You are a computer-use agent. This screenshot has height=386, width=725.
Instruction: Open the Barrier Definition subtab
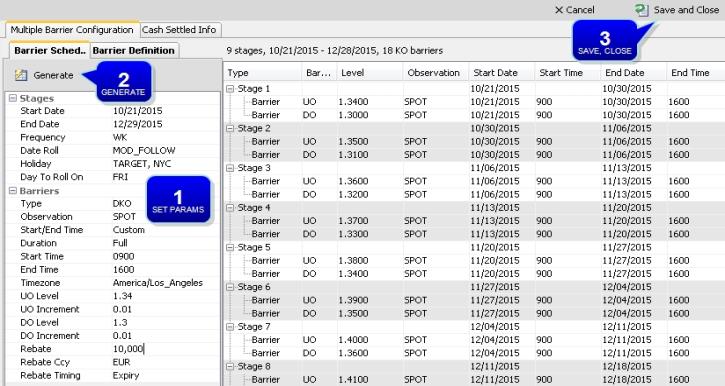[134, 50]
